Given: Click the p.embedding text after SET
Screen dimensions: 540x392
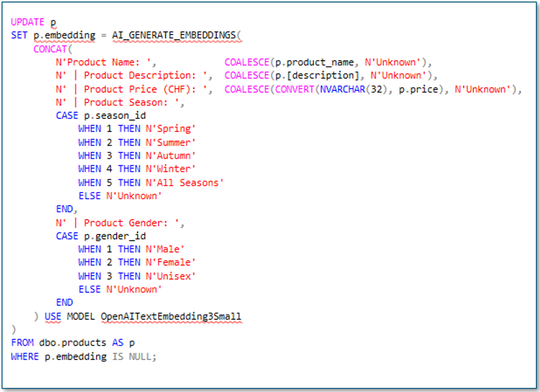Looking at the screenshot, I should pos(64,35).
